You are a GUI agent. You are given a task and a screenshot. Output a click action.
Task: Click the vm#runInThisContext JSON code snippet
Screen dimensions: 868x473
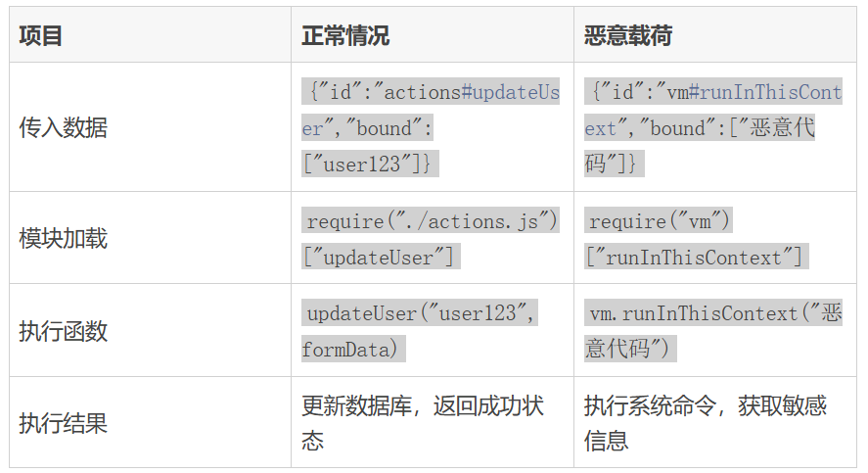pyautogui.click(x=714, y=93)
